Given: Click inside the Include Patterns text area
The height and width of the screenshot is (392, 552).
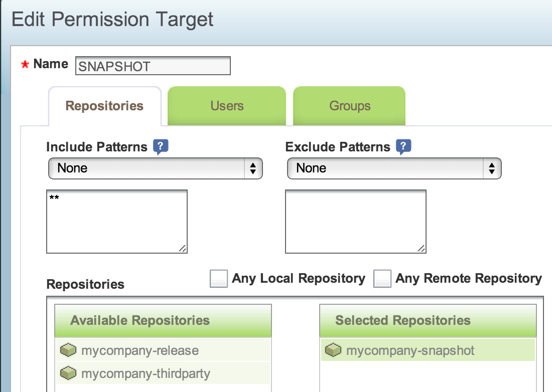Looking at the screenshot, I should 116,222.
